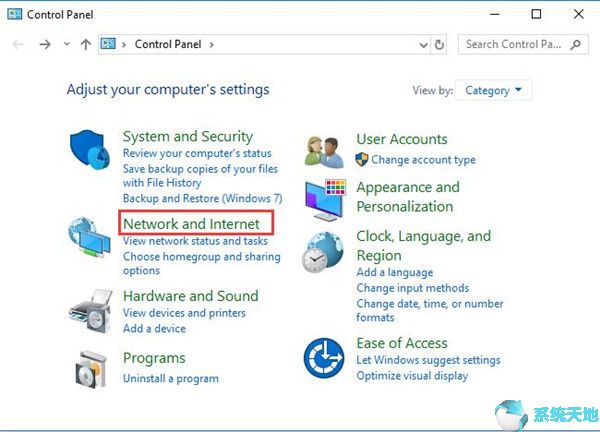Open the View by Category dropdown
The width and height of the screenshot is (600, 432).
[x=493, y=91]
